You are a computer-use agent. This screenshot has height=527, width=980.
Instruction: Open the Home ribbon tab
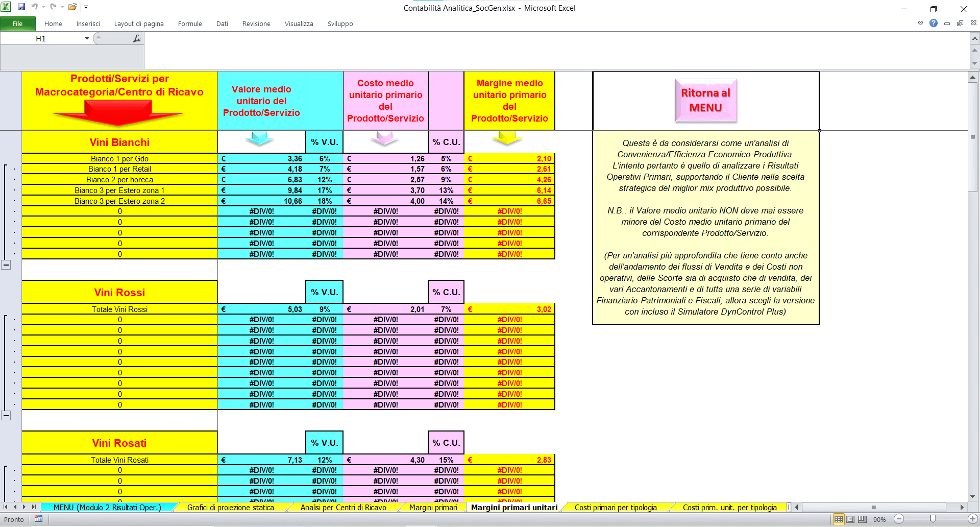(x=53, y=23)
